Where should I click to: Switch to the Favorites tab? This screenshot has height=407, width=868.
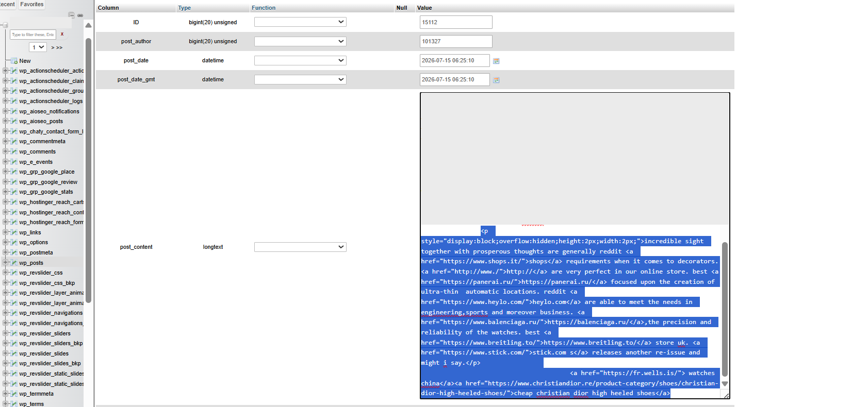(x=32, y=4)
